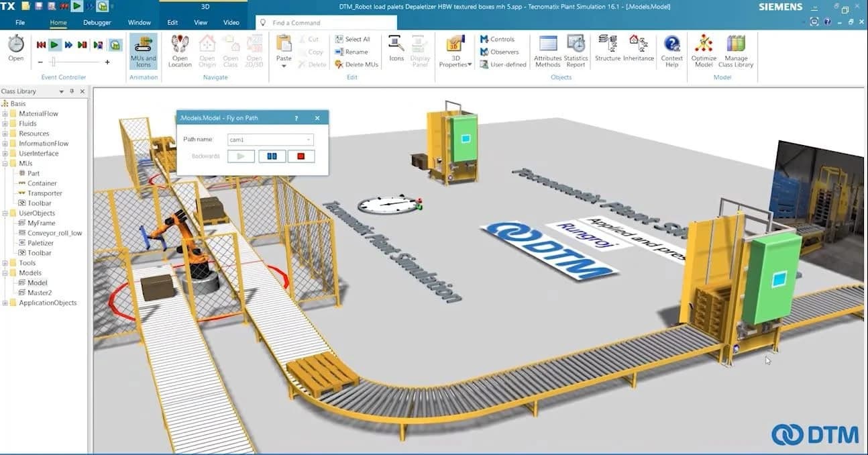This screenshot has width=868, height=455.
Task: Toggle MUs and Icons animation
Action: 144,52
